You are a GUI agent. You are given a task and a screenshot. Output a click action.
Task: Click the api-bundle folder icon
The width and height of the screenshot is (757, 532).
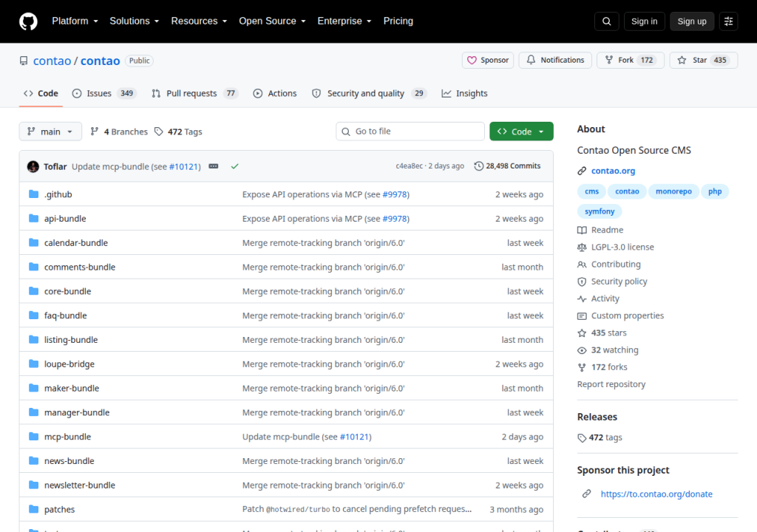point(33,218)
